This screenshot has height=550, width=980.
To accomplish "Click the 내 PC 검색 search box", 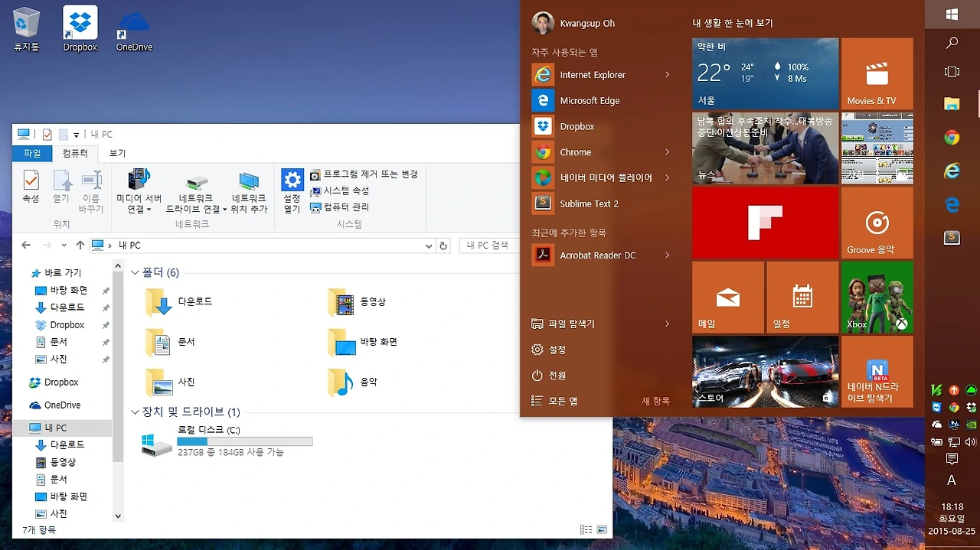I will (x=490, y=246).
